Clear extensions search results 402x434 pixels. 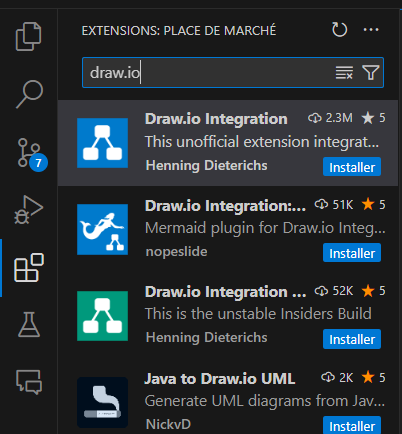(x=344, y=72)
